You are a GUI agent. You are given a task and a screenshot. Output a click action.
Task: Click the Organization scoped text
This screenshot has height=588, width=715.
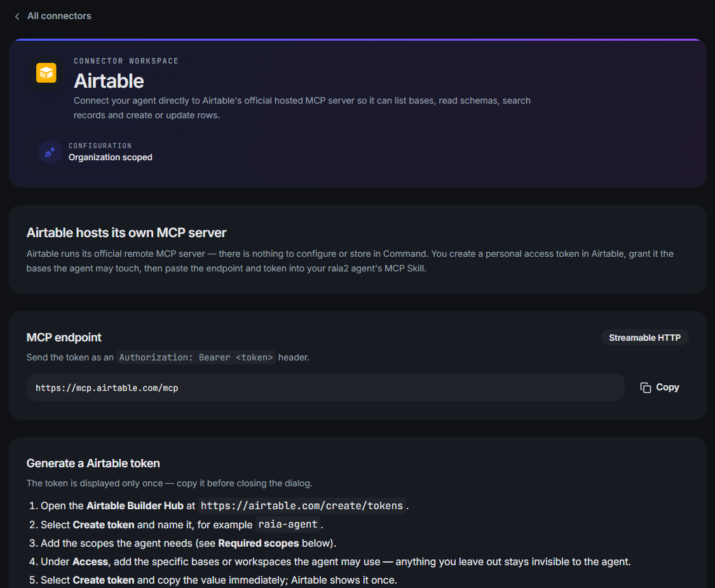(111, 158)
